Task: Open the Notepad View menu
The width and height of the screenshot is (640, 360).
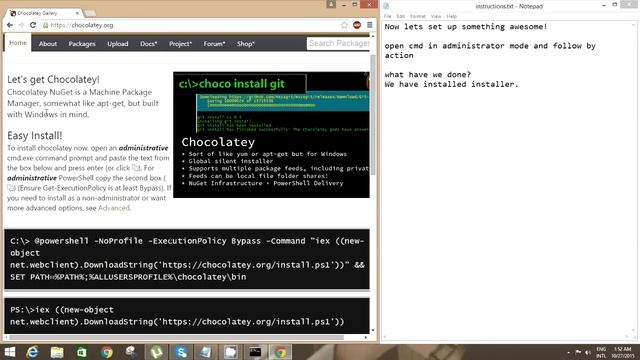Action: click(436, 16)
